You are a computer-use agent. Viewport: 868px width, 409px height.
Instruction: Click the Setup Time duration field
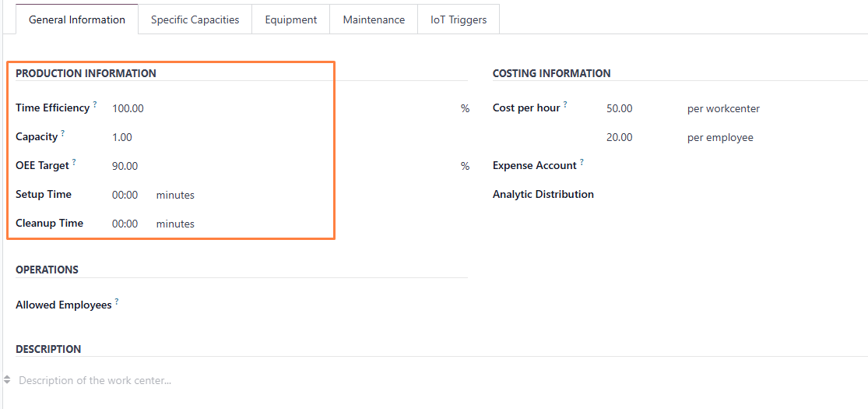(125, 195)
